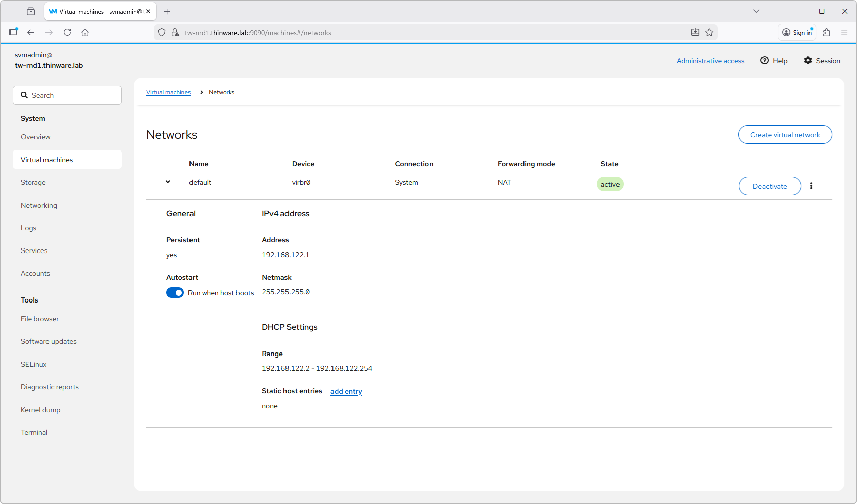Open the kebab menu for default network

click(811, 186)
